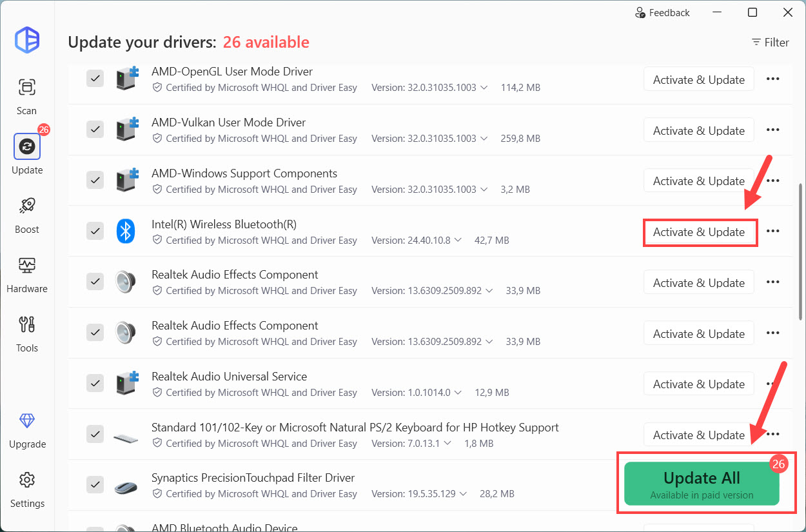Viewport: 806px width, 532px height.
Task: Open the Update section in sidebar
Action: coord(27,155)
